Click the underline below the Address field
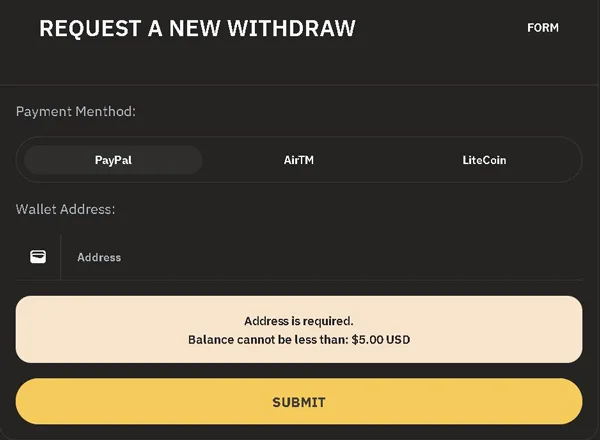This screenshot has width=600, height=440. pyautogui.click(x=299, y=280)
